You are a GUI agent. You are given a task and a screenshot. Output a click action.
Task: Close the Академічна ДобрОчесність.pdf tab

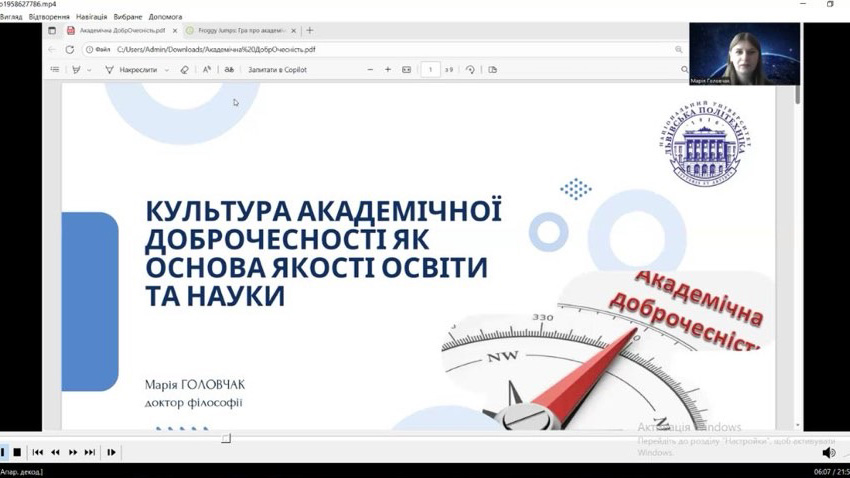(x=175, y=31)
